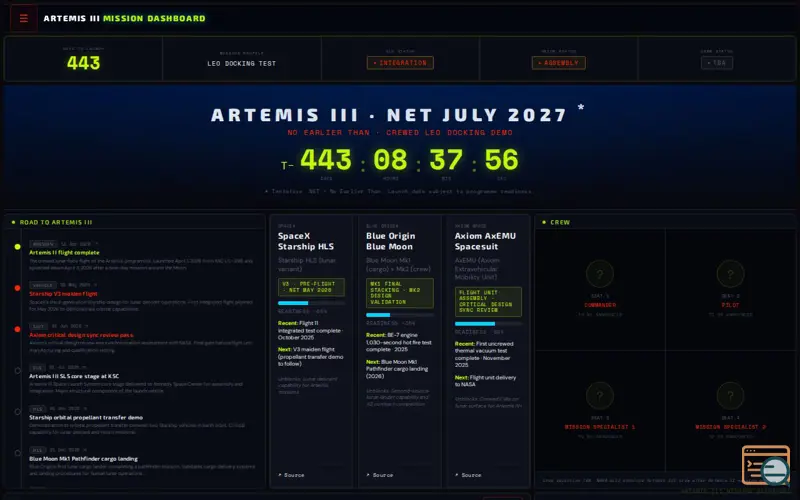Click the Axiom AxEMU Spacesuit readiness bar

coord(488,323)
